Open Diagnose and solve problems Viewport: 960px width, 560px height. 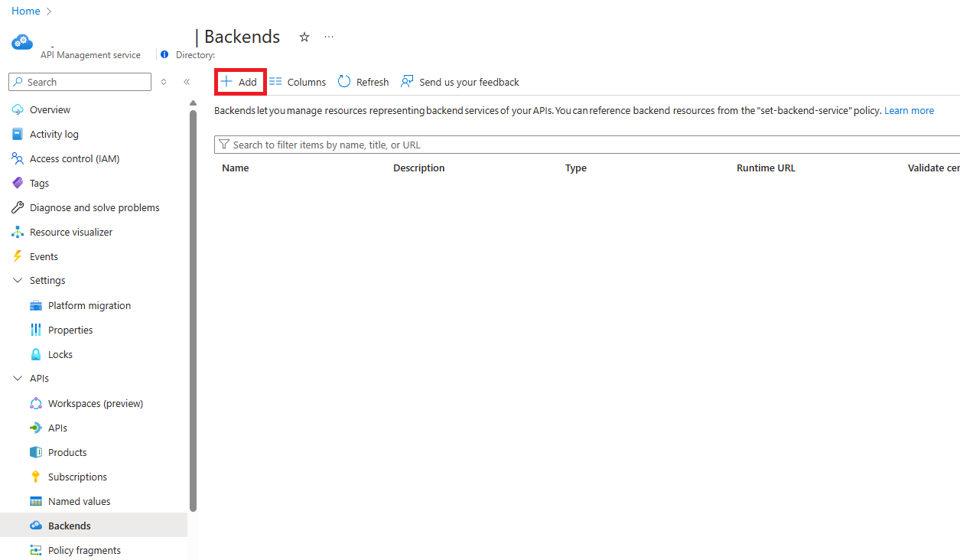coord(93,207)
